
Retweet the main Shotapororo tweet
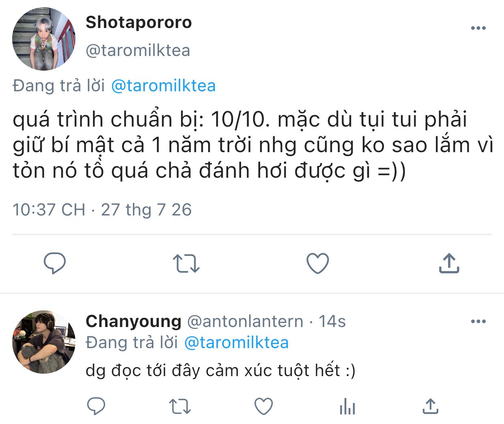186,263
